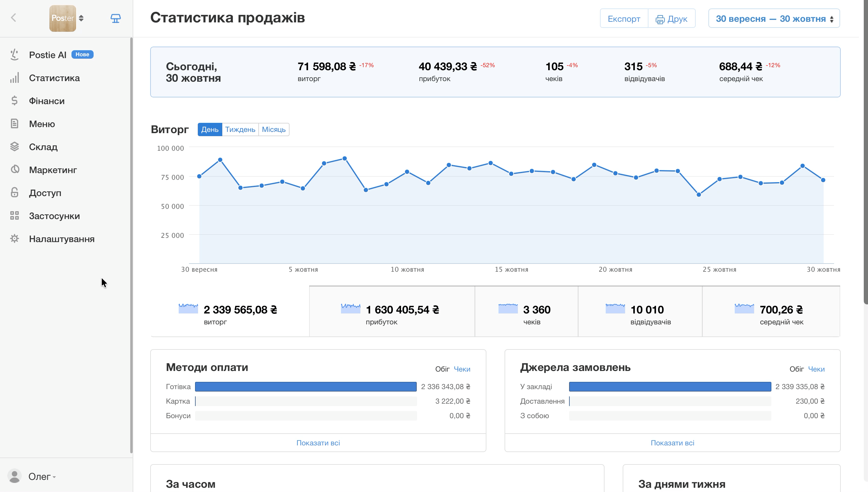The image size is (868, 492).
Task: Click the Друк print button
Action: click(671, 18)
